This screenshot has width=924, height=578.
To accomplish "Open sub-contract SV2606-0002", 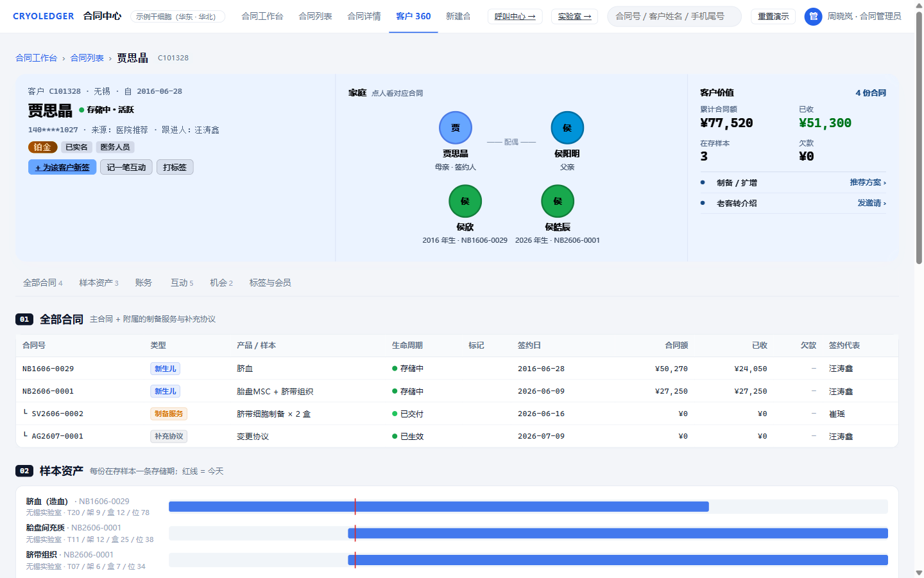I will tap(457, 414).
